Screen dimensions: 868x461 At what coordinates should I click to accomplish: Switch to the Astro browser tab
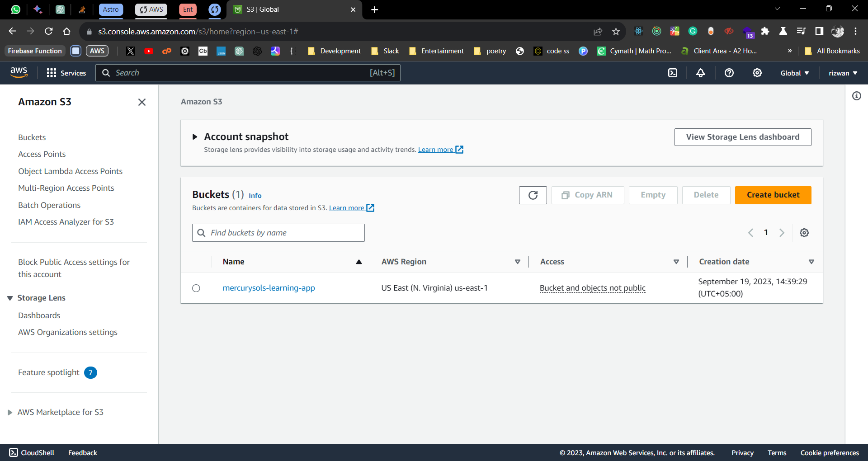coord(111,9)
